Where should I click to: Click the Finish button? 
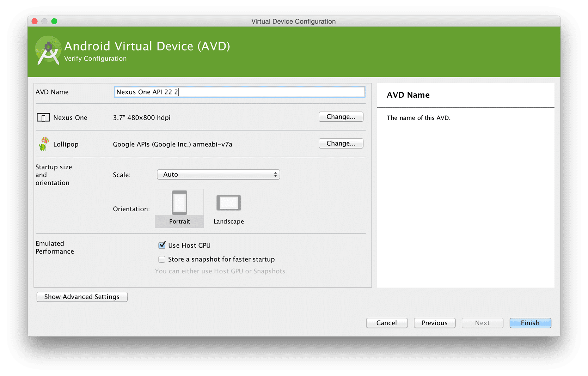click(x=530, y=323)
